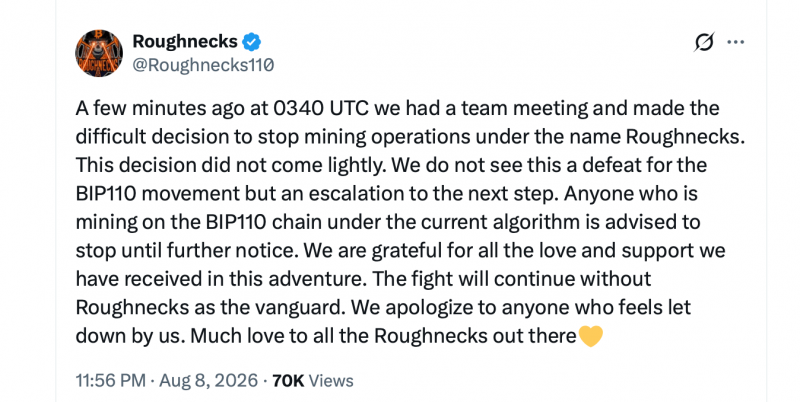Click the Aug 8, 2026 date
This screenshot has width=800, height=402.
tap(209, 381)
